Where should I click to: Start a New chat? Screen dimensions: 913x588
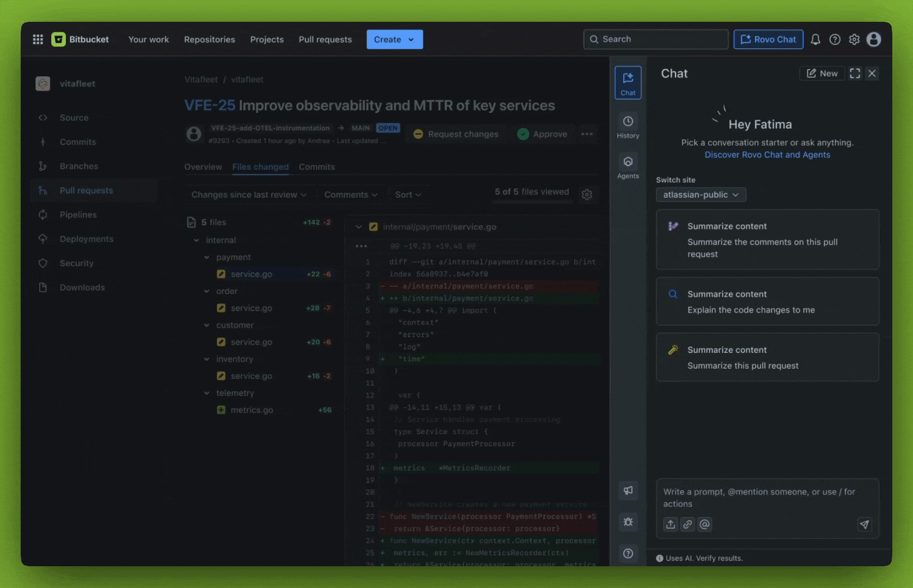pyautogui.click(x=821, y=73)
